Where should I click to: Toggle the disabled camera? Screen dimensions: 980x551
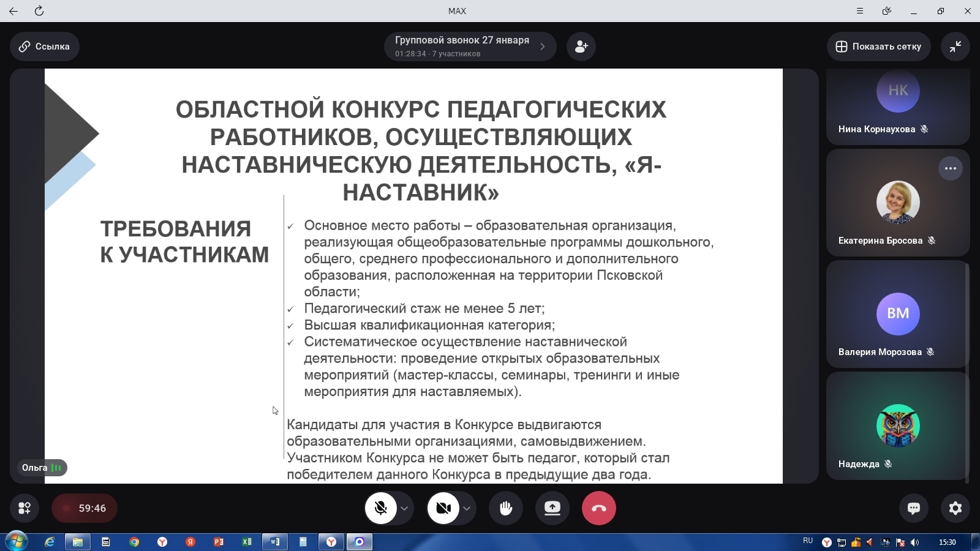pos(443,508)
